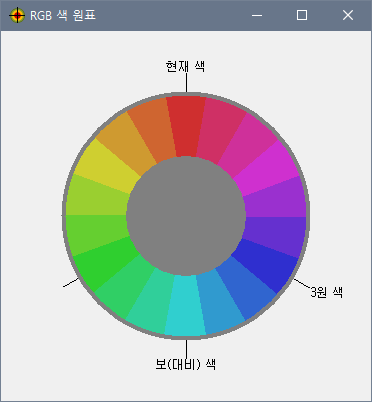Close the RGB 색 원표 window
The image size is (372, 402).
(348, 15)
